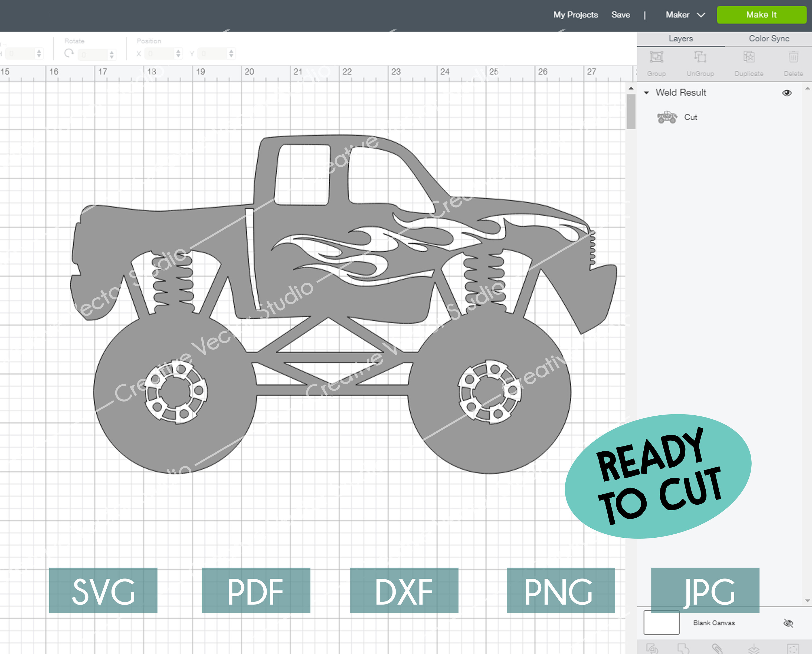Collapse the Weld Result layer group
The image size is (812, 654).
pyautogui.click(x=647, y=93)
